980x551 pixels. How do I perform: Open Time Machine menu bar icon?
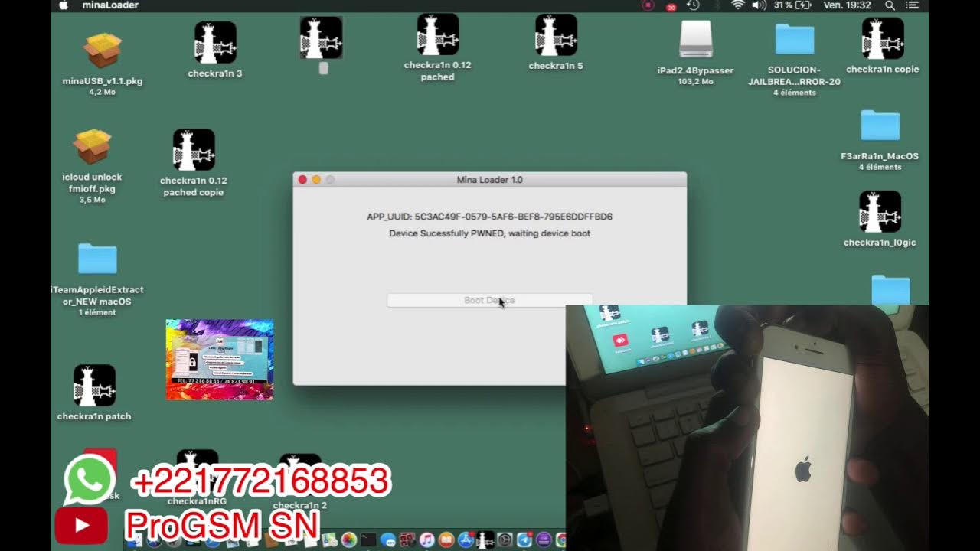click(693, 5)
